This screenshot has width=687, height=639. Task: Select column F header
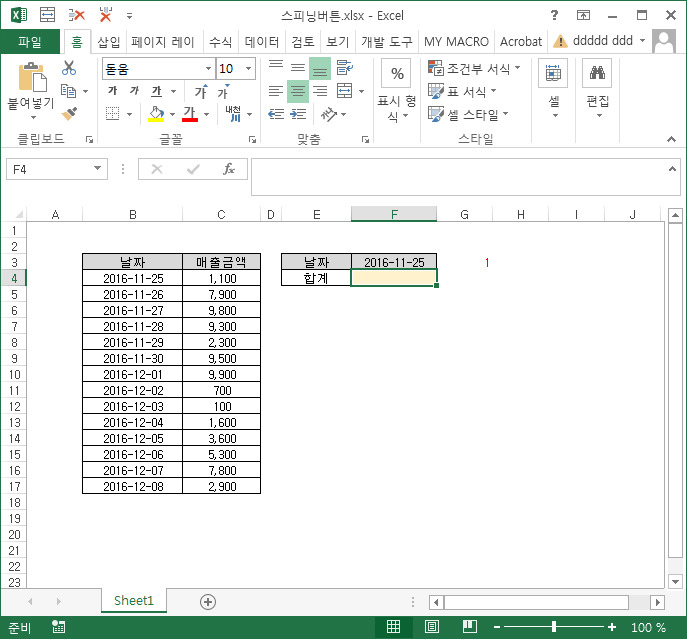tap(393, 214)
